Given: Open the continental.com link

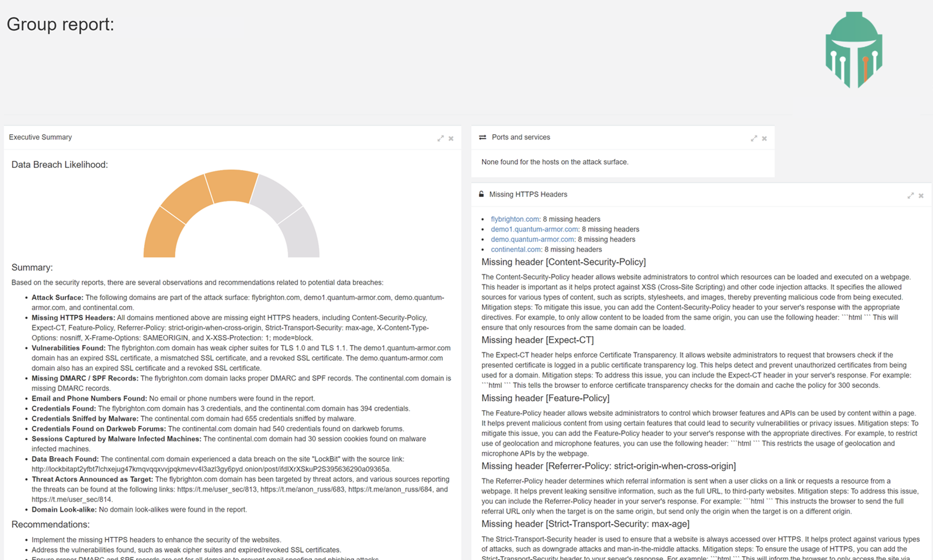Looking at the screenshot, I should pos(515,249).
